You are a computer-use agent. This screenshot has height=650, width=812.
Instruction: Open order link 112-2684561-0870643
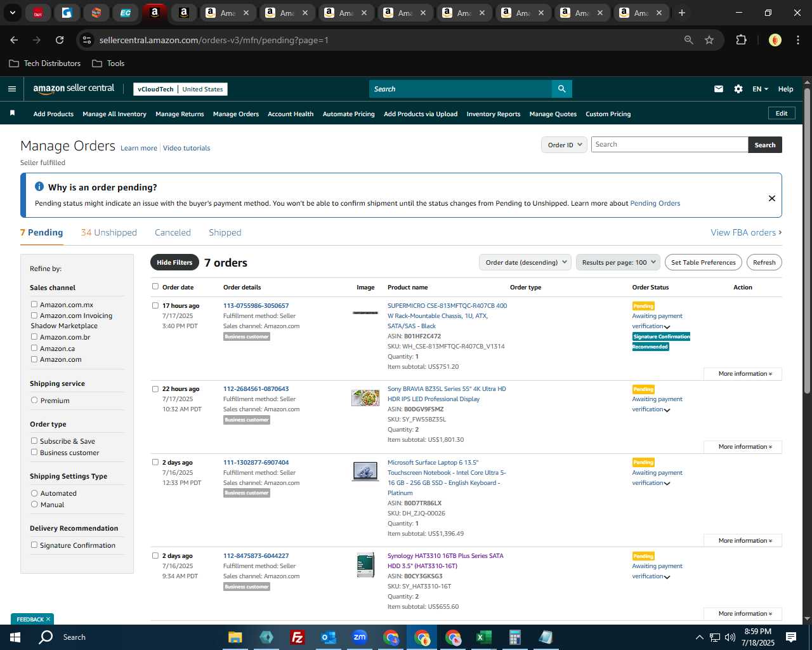point(256,388)
